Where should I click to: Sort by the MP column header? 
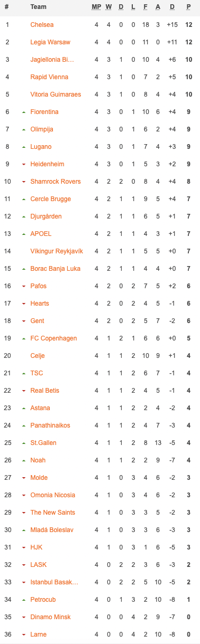click(96, 7)
